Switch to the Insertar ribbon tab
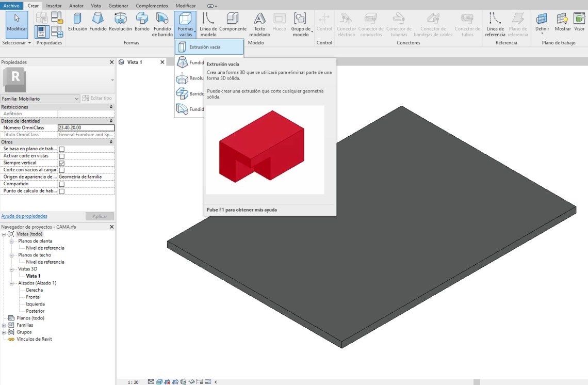588x385 pixels. [54, 6]
